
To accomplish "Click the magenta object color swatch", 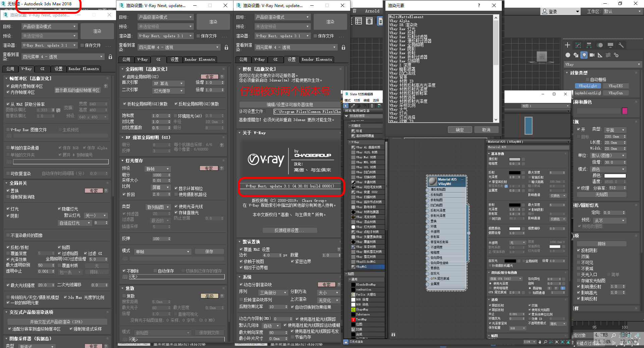I will click(x=625, y=111).
